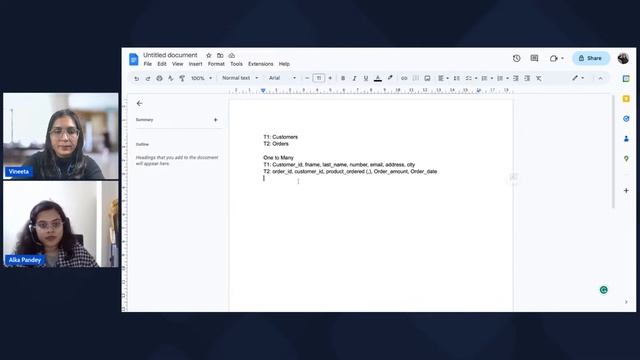
Task: Rename the Untitled document title
Action: point(170,55)
